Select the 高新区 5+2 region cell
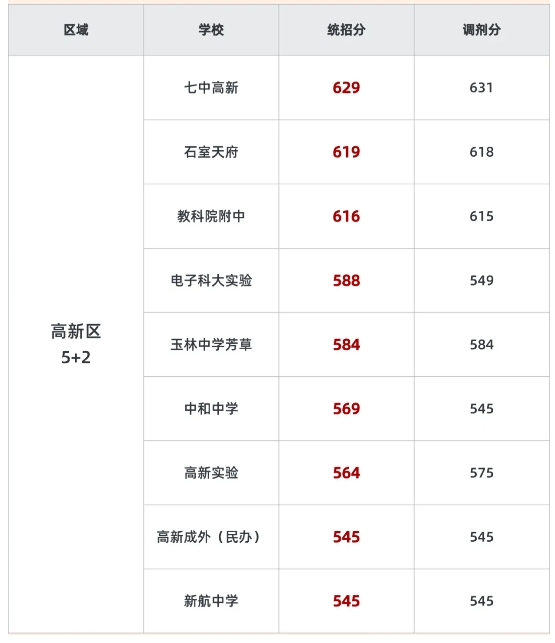Image resolution: width=555 pixels, height=643 pixels. pos(76,344)
